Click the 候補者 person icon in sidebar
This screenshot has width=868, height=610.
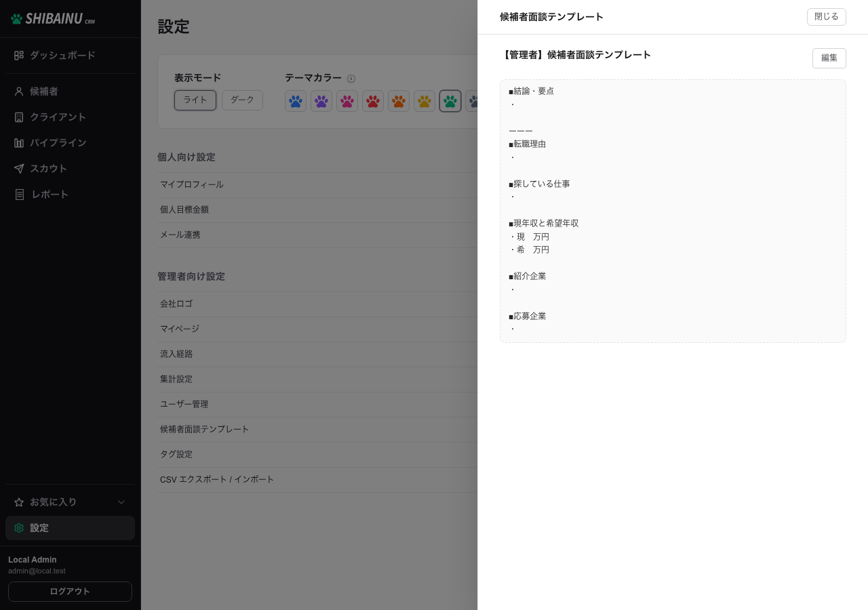(19, 91)
